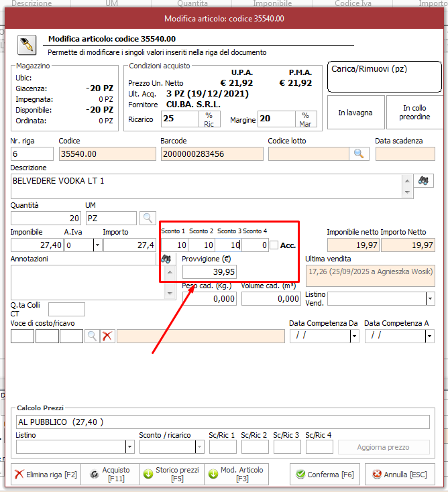Open the Listino Vend. dropdown
The height and width of the screenshot is (492, 448).
click(x=429, y=299)
